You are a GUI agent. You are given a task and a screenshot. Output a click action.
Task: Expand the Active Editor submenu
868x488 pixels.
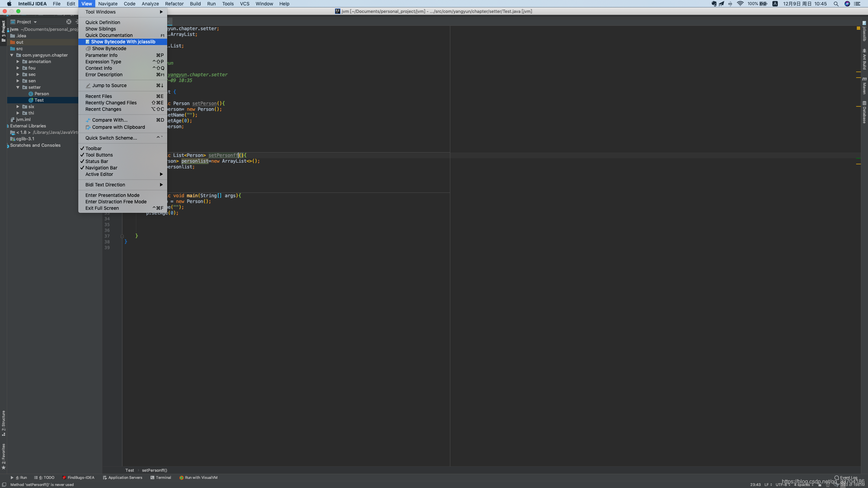pyautogui.click(x=122, y=174)
